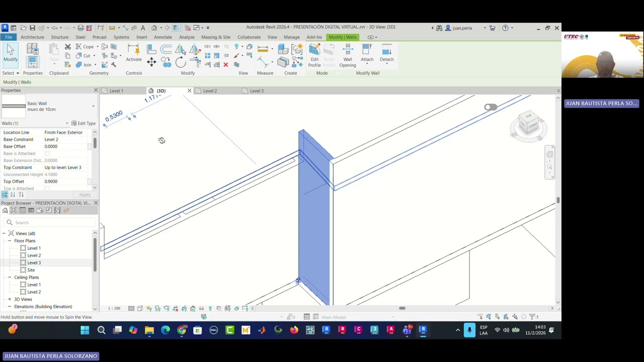644x362 pixels.
Task: Toggle the Base is Attached checkbox
Action: [47, 153]
